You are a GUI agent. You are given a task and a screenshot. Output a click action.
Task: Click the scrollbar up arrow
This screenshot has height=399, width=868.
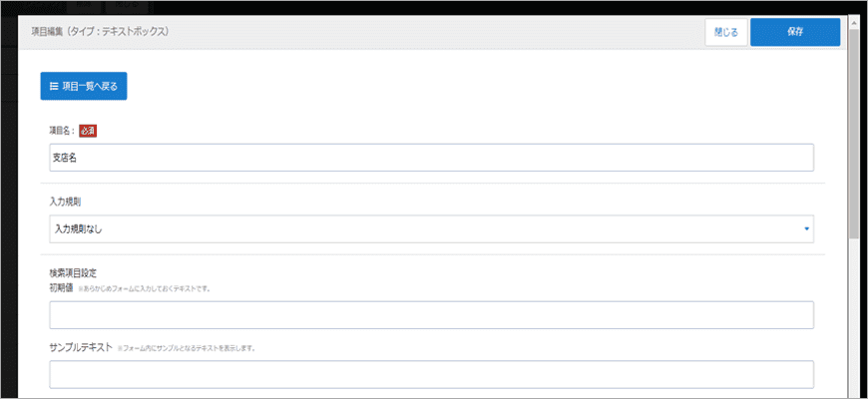coord(853,20)
